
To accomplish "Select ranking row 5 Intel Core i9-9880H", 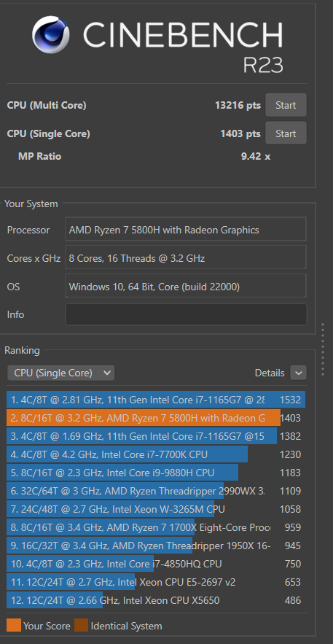I will 156,473.
